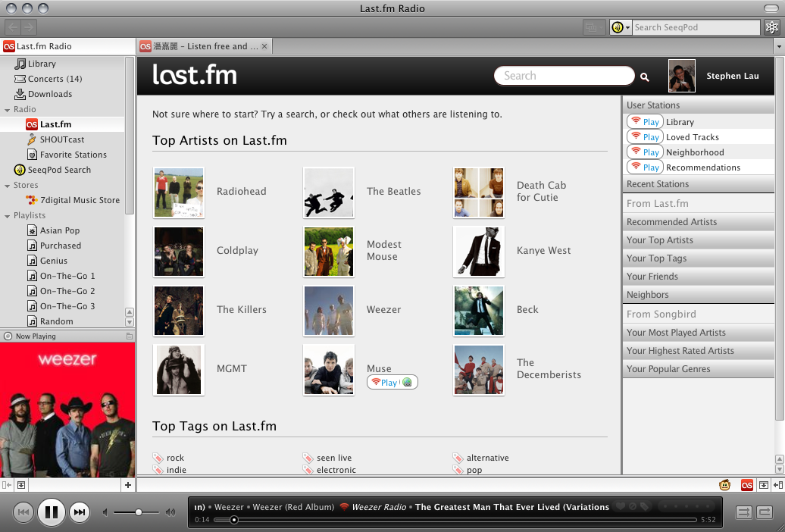Play the Neighborhood station

pos(646,152)
